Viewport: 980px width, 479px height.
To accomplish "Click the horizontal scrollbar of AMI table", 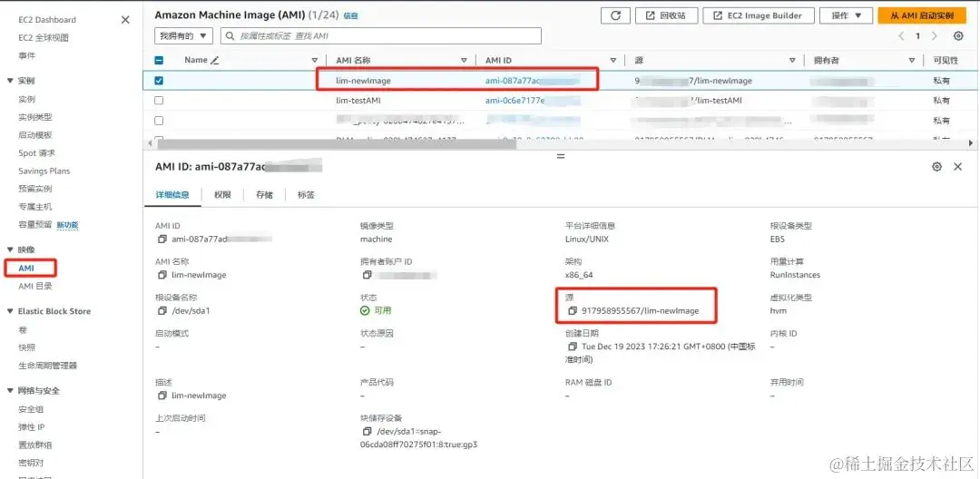I will 337,143.
